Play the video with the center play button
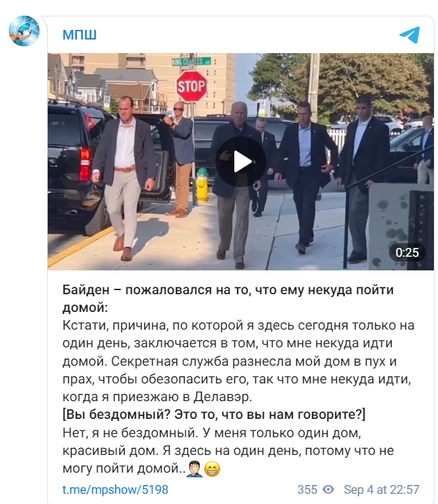 click(240, 161)
